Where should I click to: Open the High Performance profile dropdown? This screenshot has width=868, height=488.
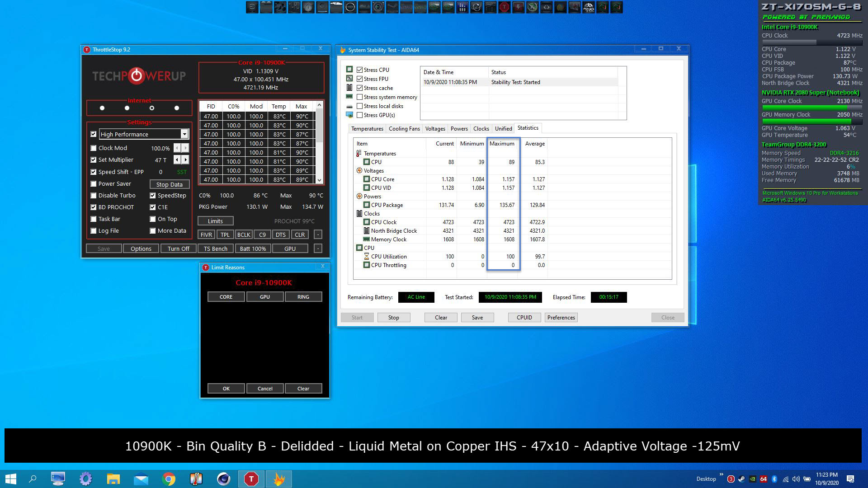click(184, 134)
